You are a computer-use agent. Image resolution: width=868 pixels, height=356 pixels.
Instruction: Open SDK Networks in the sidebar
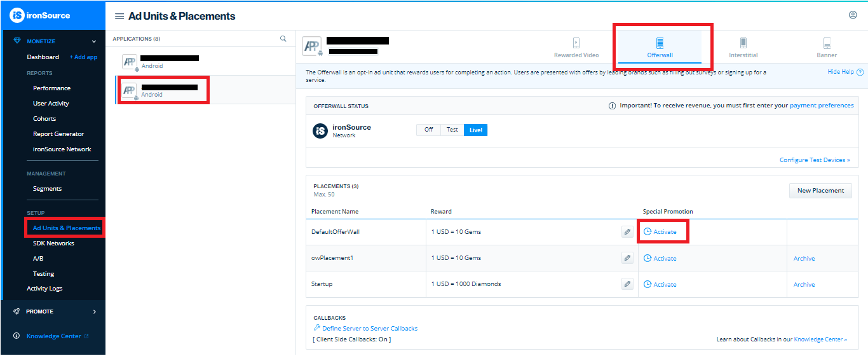pyautogui.click(x=53, y=243)
